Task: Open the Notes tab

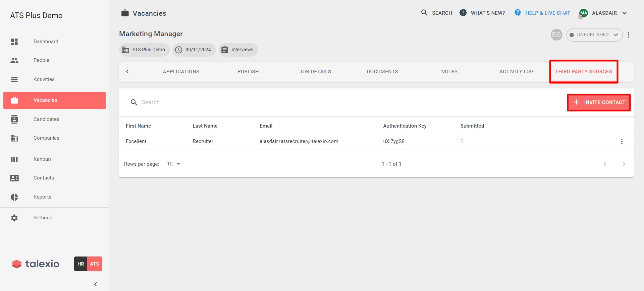Action: (449, 72)
